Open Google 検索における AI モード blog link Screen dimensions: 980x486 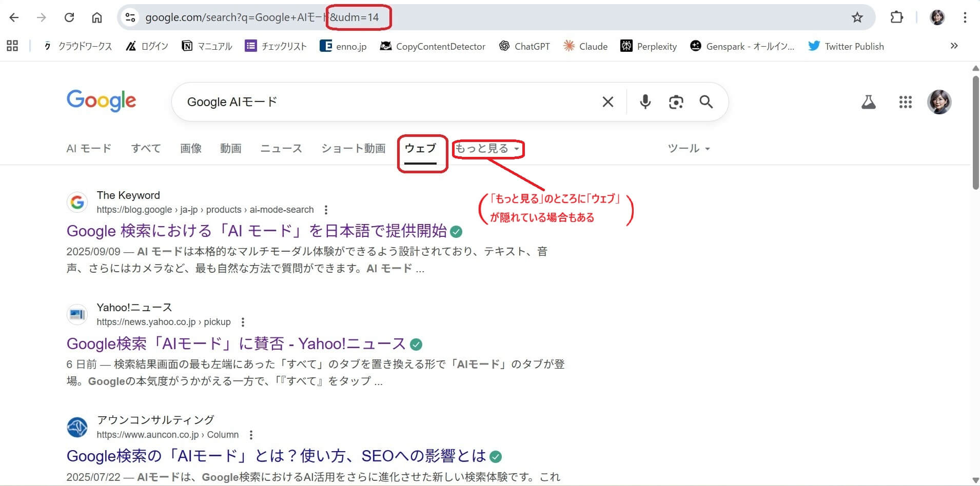(257, 231)
